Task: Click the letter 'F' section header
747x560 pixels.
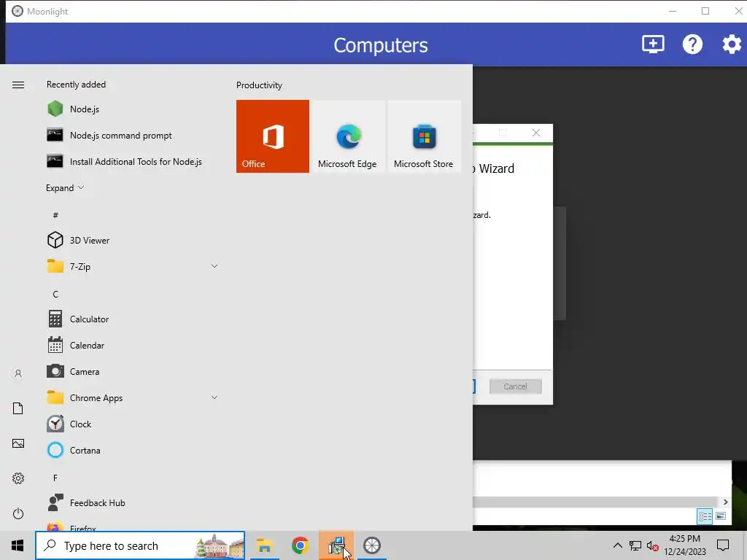Action: point(55,478)
